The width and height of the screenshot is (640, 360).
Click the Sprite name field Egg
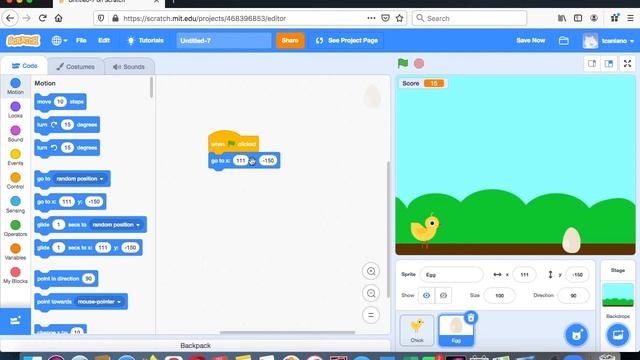(451, 275)
